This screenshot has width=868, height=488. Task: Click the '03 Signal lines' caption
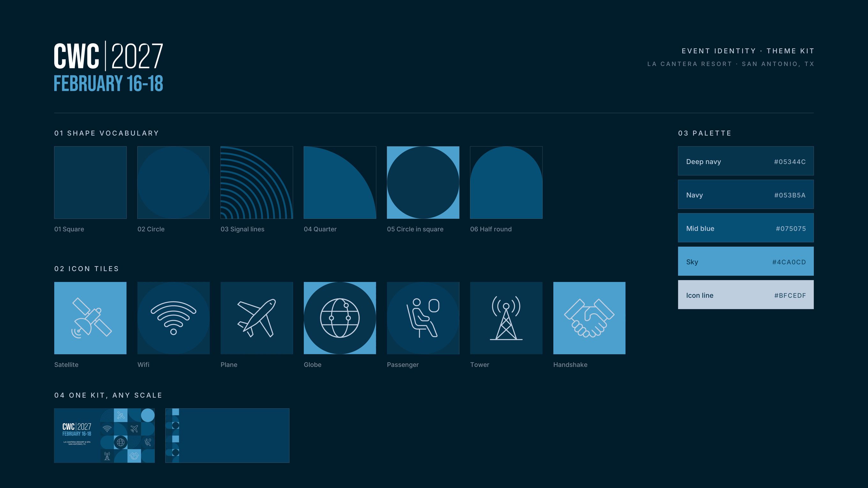click(242, 229)
